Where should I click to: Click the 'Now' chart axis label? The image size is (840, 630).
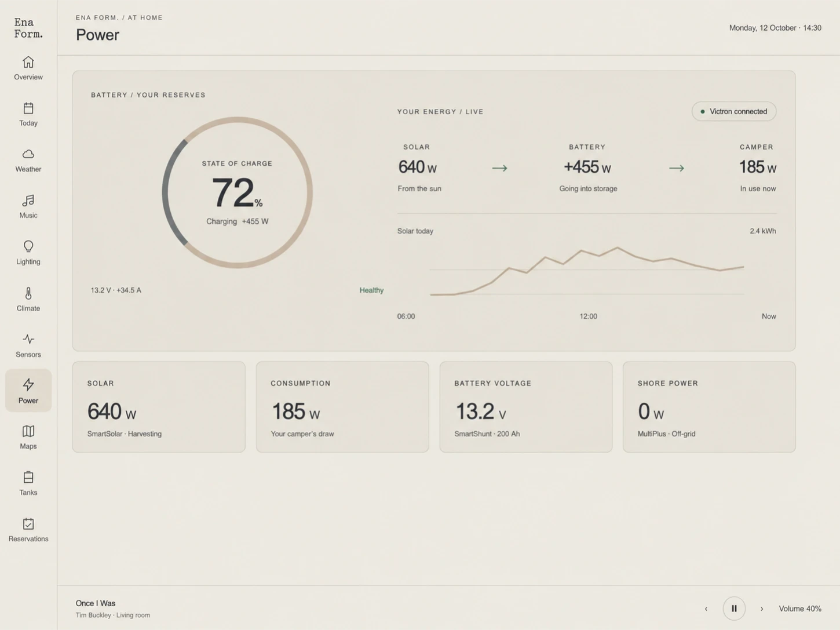pyautogui.click(x=769, y=316)
